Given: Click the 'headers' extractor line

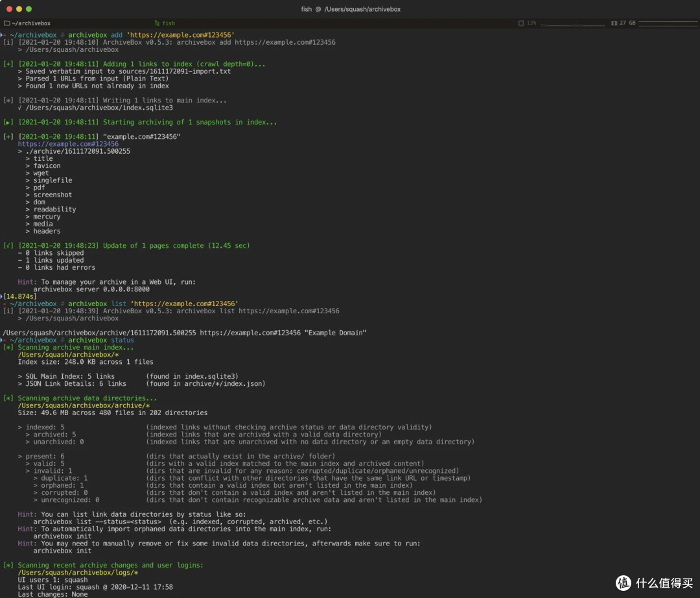Looking at the screenshot, I should point(43,231).
